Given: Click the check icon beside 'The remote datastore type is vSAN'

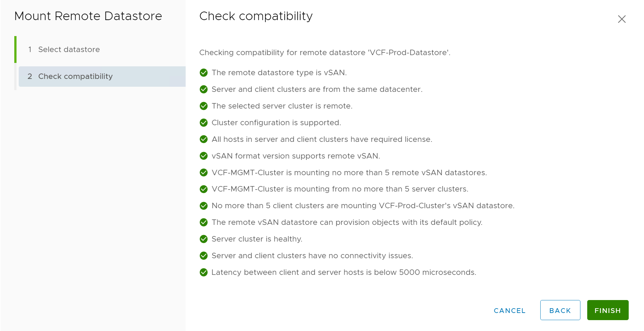Looking at the screenshot, I should coord(204,72).
